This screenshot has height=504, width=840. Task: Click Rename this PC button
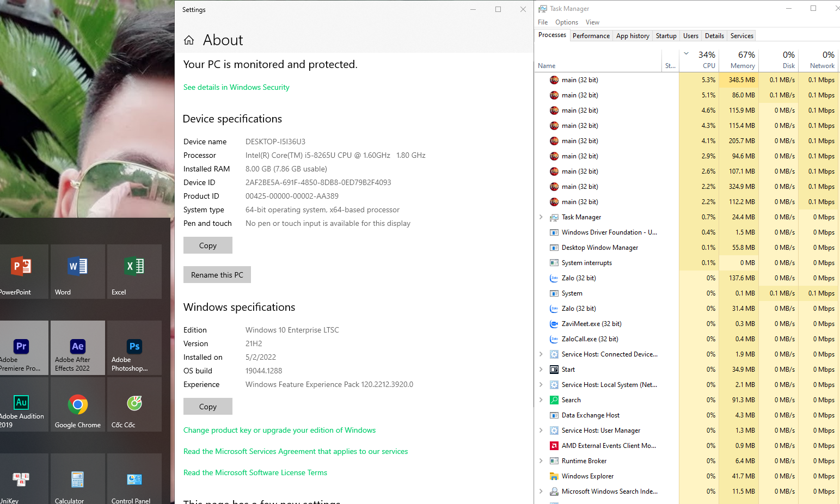(217, 275)
